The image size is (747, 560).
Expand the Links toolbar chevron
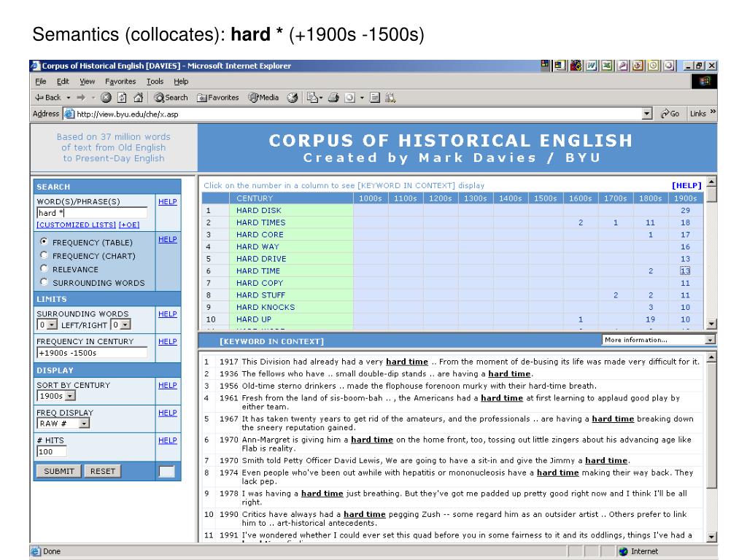coord(713,112)
